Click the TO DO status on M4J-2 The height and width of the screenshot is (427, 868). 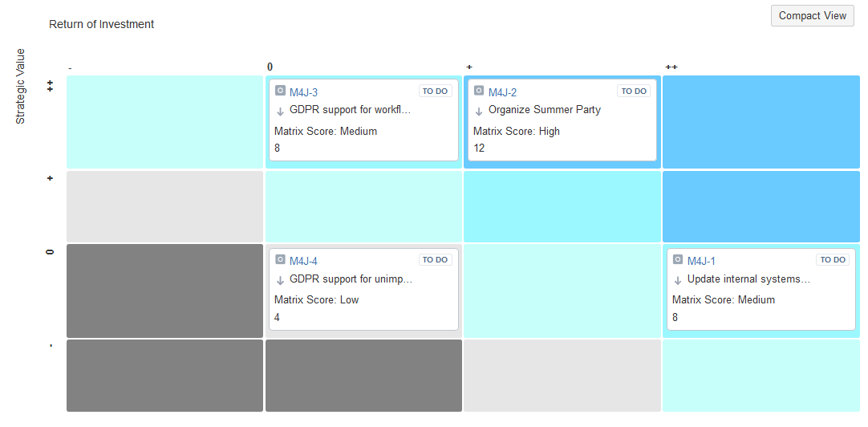[x=634, y=91]
